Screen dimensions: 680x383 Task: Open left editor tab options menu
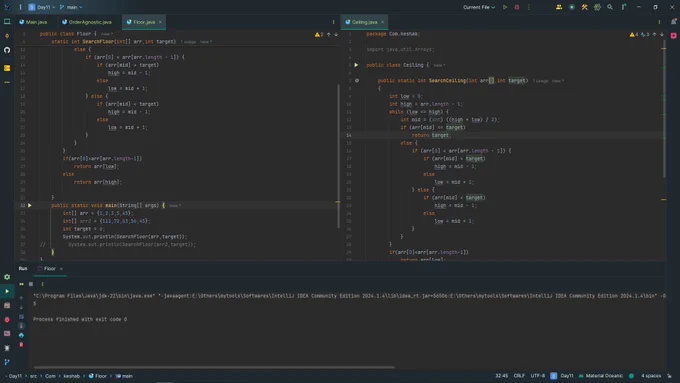[x=333, y=22]
